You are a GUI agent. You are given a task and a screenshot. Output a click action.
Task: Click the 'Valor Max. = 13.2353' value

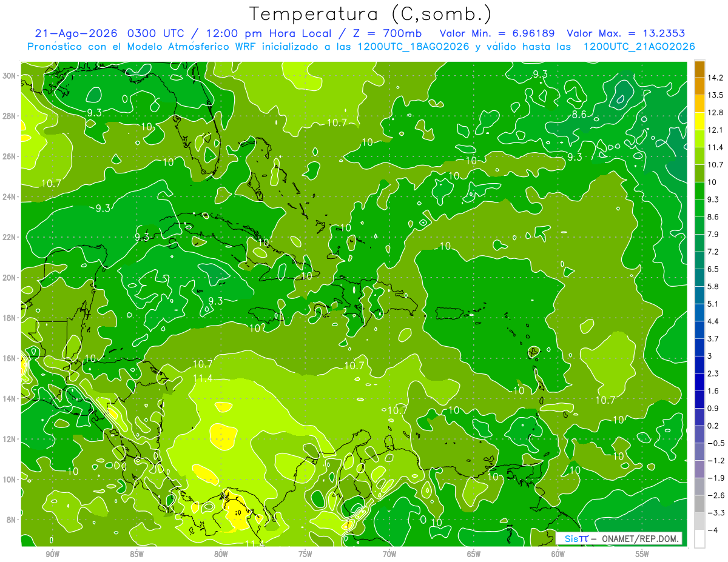626,33
